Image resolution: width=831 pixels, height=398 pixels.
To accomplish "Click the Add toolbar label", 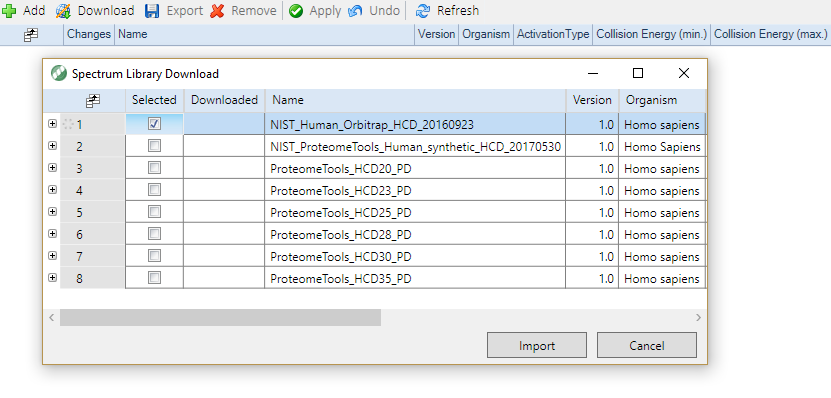I will (x=34, y=11).
